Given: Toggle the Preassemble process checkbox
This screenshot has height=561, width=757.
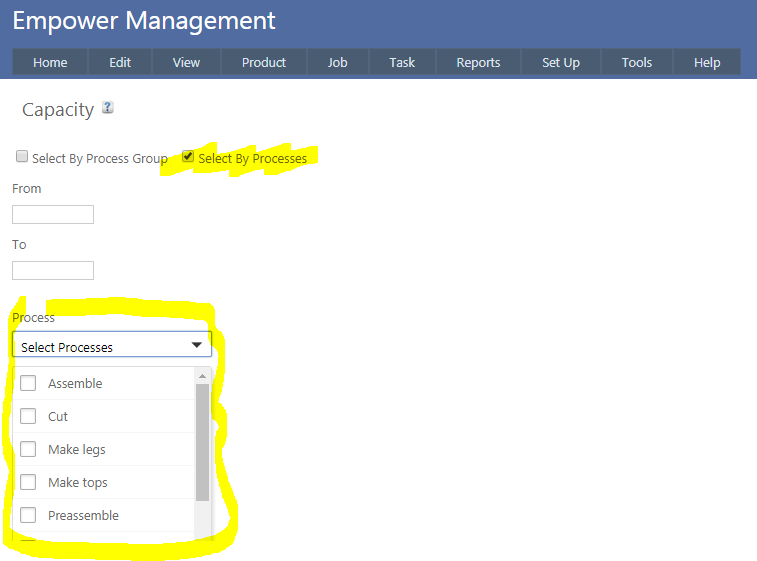Looking at the screenshot, I should [28, 515].
